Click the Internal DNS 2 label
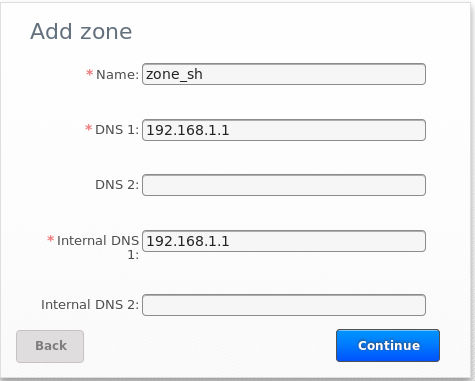The width and height of the screenshot is (475, 381). (90, 305)
